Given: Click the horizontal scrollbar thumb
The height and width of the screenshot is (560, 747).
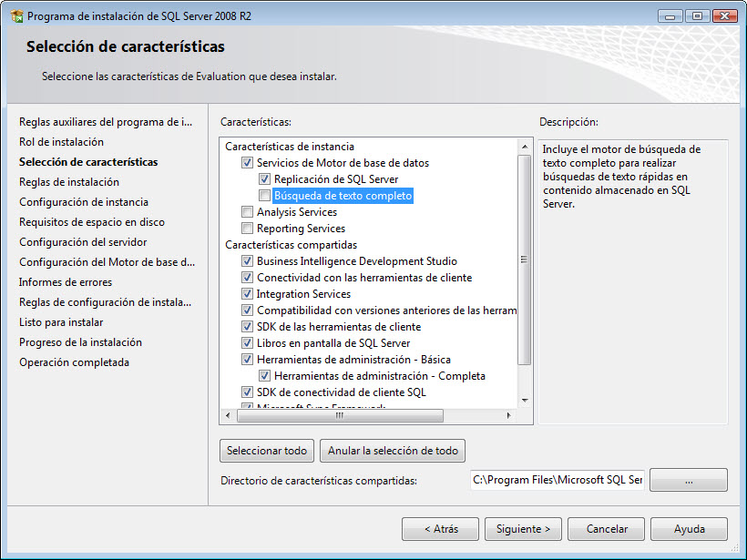Looking at the screenshot, I should coord(340,415).
